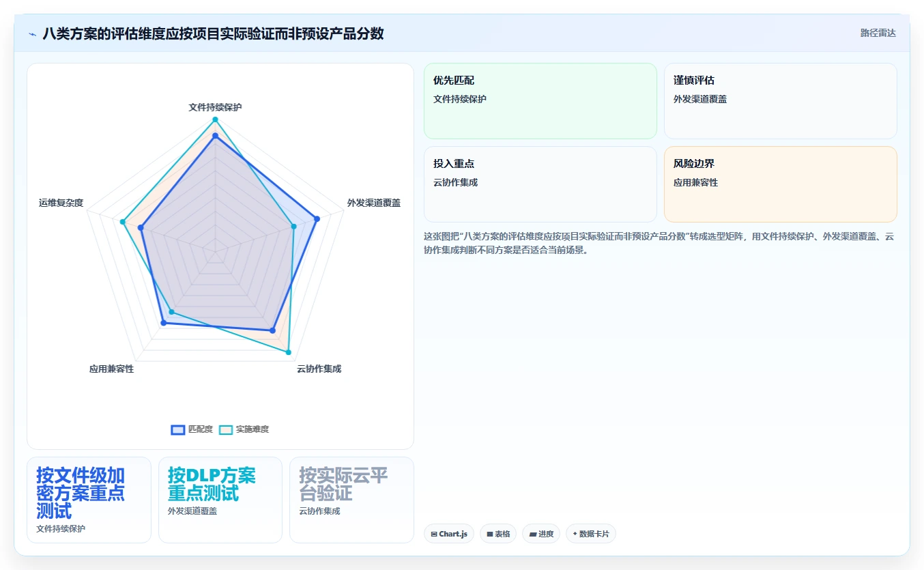Select the 风险边界 card
The image size is (924, 570).
tap(781, 184)
